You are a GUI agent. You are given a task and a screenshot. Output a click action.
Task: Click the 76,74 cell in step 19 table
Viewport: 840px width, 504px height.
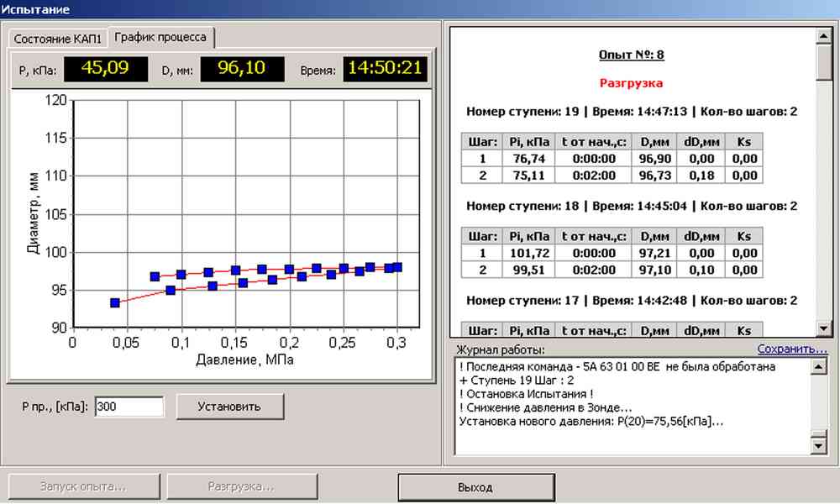pyautogui.click(x=528, y=159)
